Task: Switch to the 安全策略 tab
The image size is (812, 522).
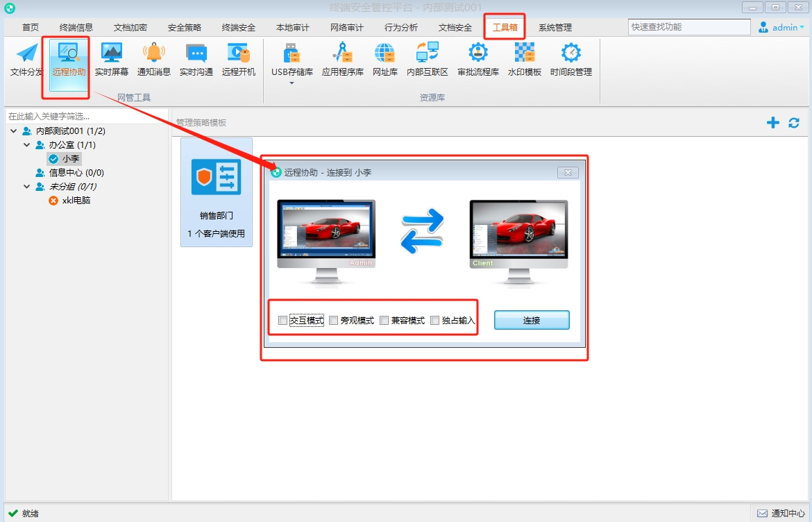Action: (185, 28)
